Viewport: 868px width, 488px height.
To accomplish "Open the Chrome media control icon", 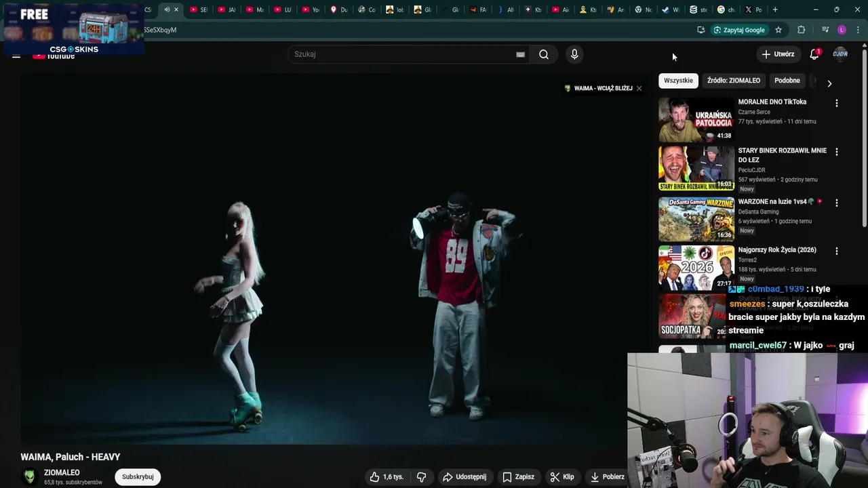I will click(x=825, y=30).
